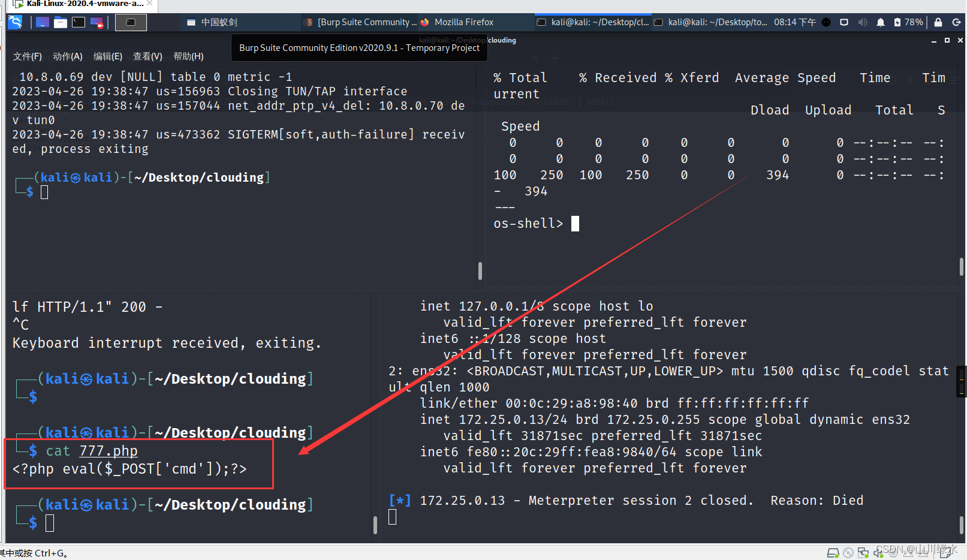Screen dimensions: 967x560
Task: Click the round black face tray icon
Action: coord(826,22)
